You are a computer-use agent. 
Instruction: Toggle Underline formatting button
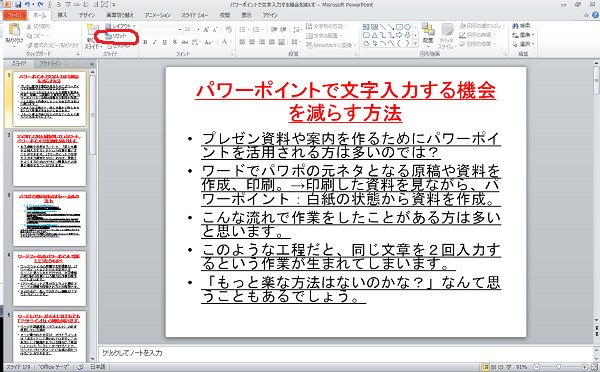[165, 42]
